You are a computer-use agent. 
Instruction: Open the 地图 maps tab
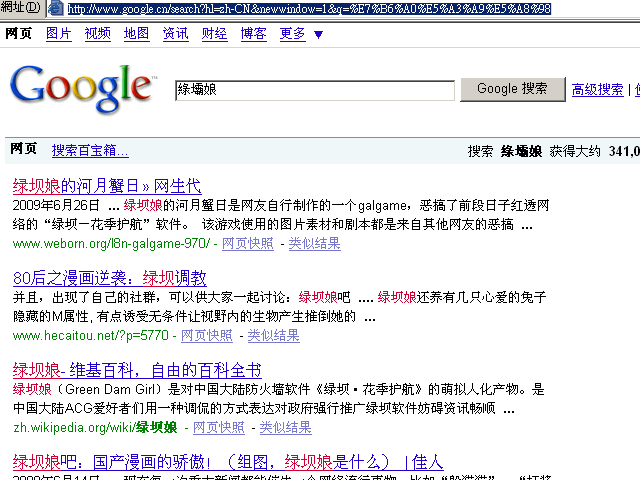pos(136,33)
